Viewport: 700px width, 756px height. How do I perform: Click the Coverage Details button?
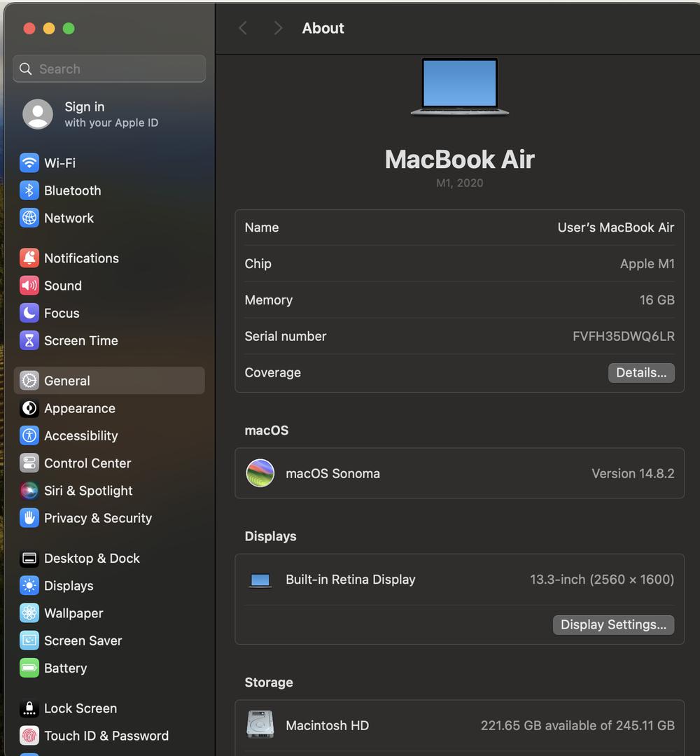tap(640, 372)
